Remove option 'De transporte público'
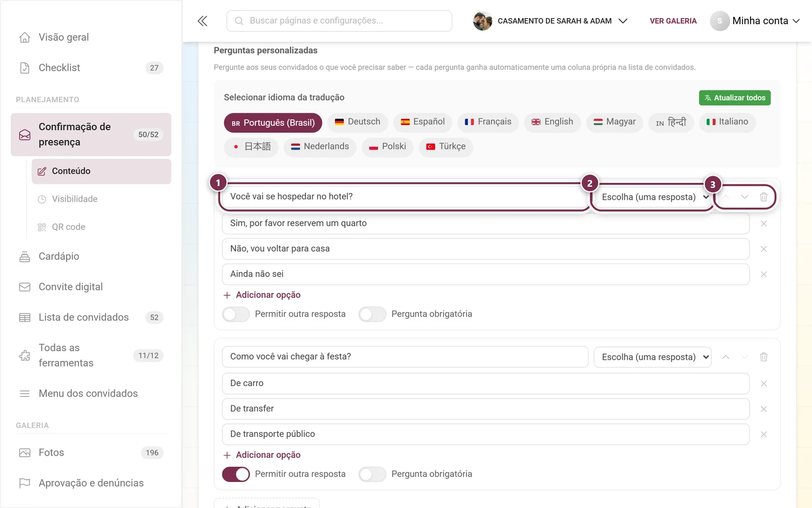812x508 pixels. click(764, 434)
